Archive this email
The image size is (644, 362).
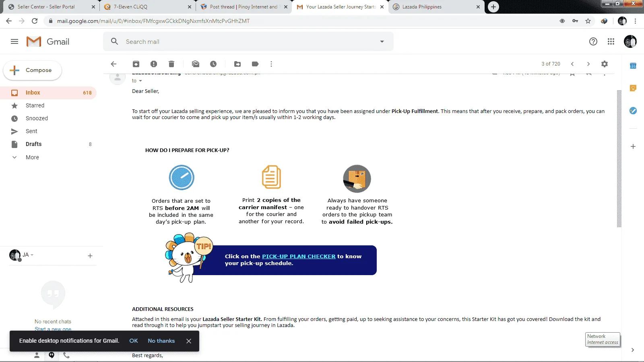pos(136,64)
